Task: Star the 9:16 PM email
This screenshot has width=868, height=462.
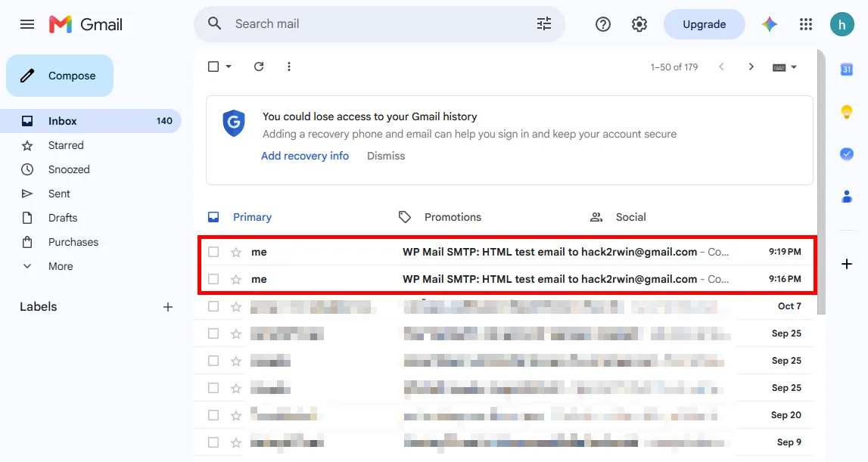Action: [236, 280]
